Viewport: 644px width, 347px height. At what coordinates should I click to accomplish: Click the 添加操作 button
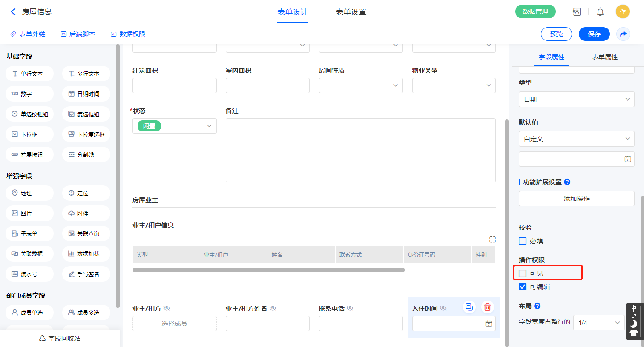(576, 199)
